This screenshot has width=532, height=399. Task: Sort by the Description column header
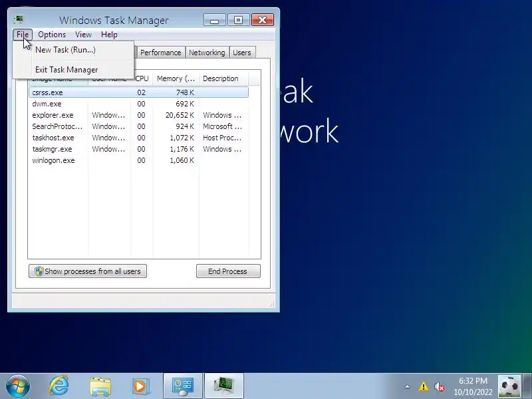(223, 78)
